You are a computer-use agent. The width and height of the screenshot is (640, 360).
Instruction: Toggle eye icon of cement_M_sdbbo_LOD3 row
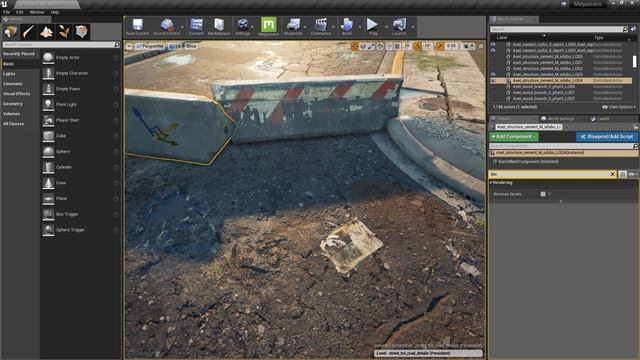(493, 75)
